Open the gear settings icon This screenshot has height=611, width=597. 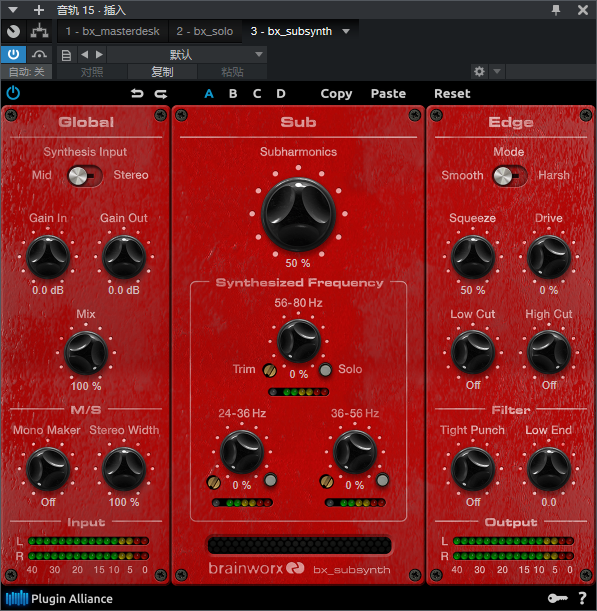(x=479, y=72)
